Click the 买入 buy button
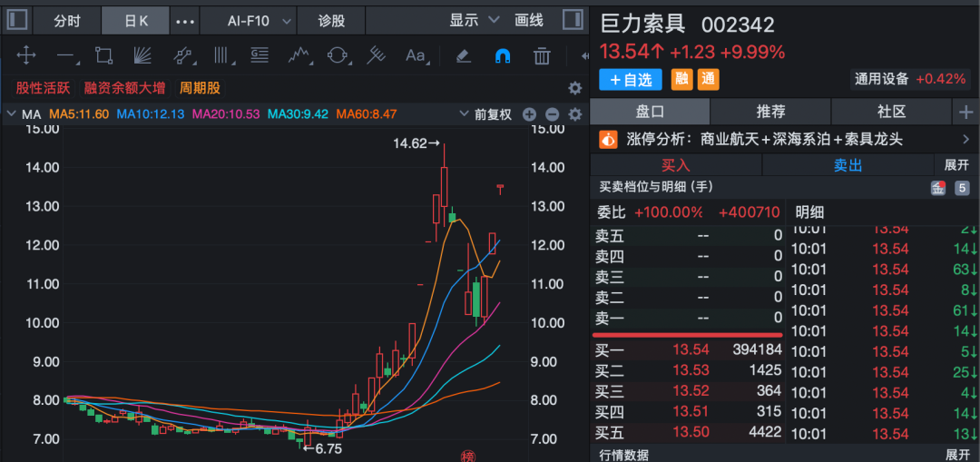Image resolution: width=980 pixels, height=462 pixels. click(x=675, y=165)
